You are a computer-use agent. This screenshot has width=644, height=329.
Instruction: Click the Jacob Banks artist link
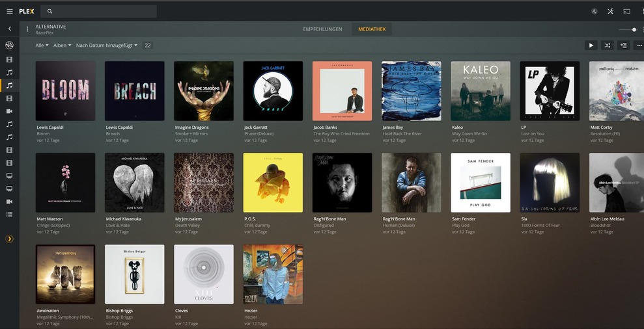point(326,127)
